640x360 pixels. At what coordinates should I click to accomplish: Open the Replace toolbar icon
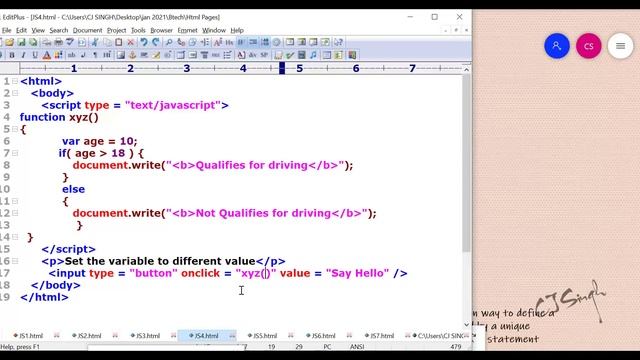pyautogui.click(x=181, y=42)
